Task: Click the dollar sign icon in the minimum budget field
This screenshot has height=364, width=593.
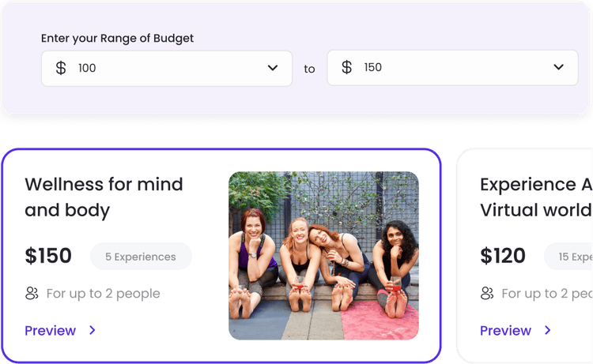Action: click(x=61, y=69)
